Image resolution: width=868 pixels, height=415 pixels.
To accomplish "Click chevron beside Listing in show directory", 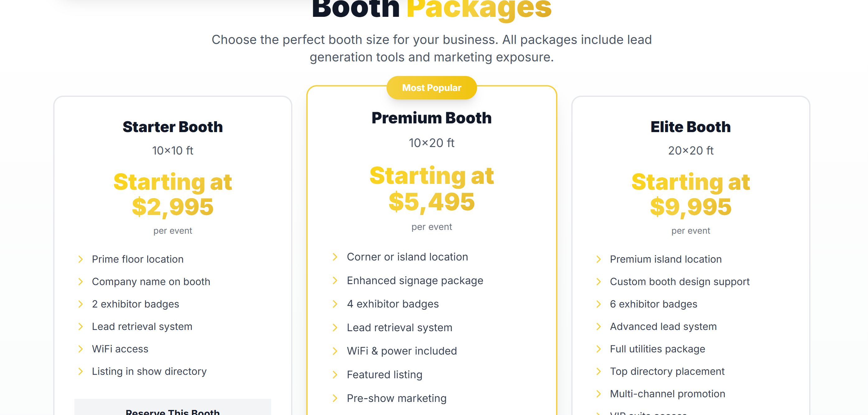I will click(x=81, y=371).
